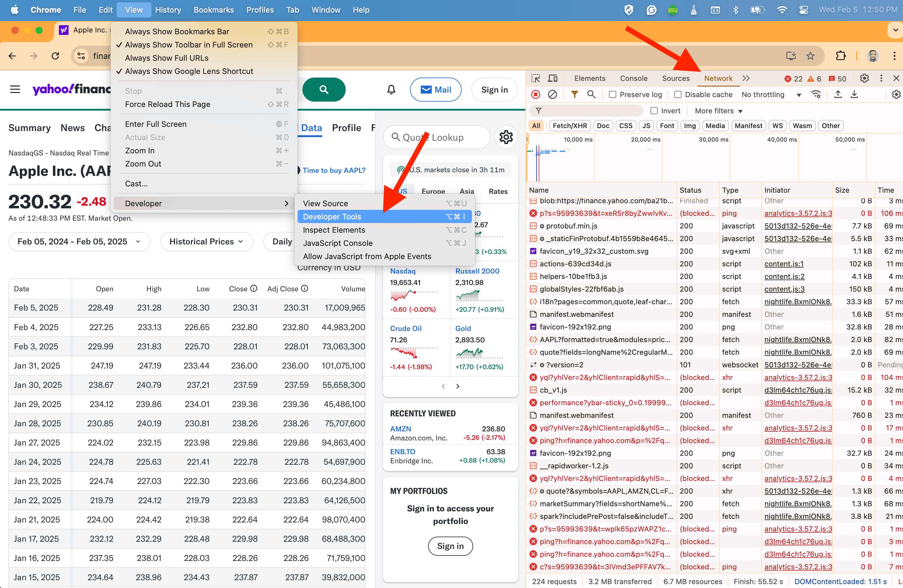Go to next market summary page
The height and width of the screenshot is (588, 903).
[x=458, y=386]
